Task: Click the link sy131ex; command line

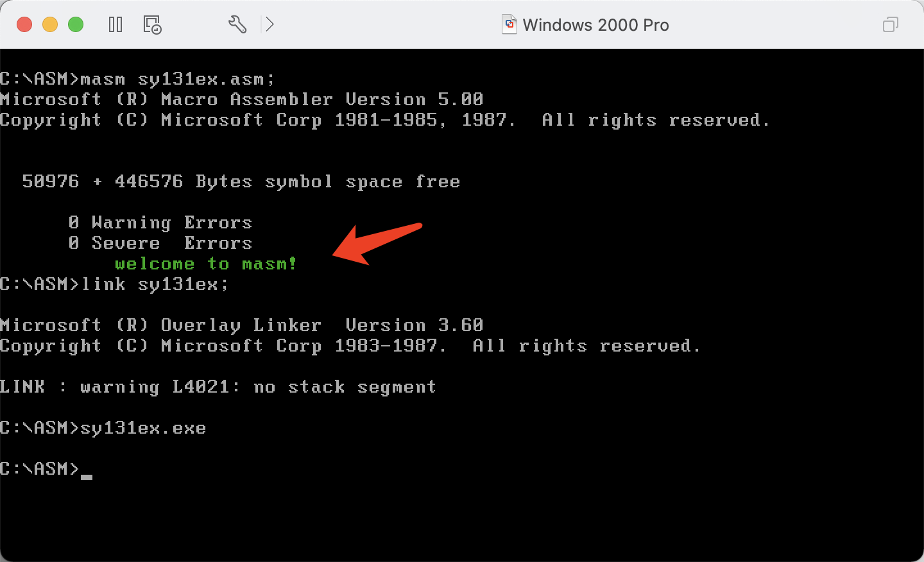Action: 114,284
